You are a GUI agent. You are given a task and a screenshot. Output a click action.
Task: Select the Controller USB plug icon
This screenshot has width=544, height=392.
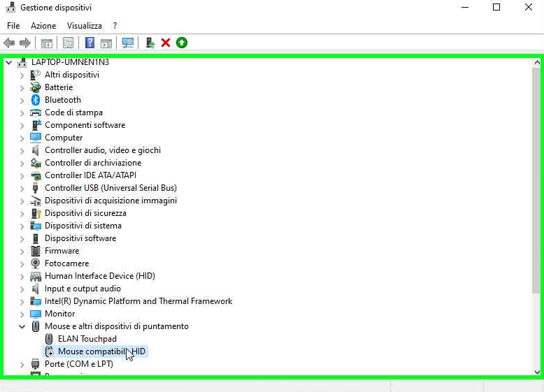pos(36,188)
